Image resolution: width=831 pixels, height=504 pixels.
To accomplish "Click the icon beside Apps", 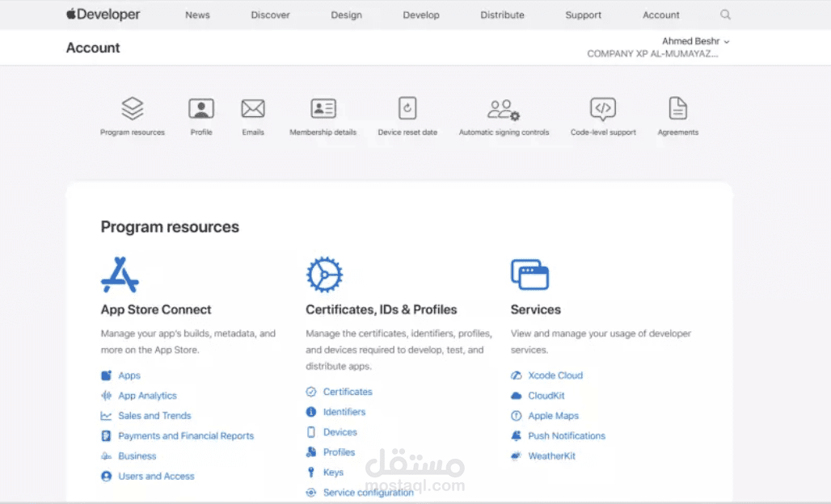I will (x=107, y=376).
